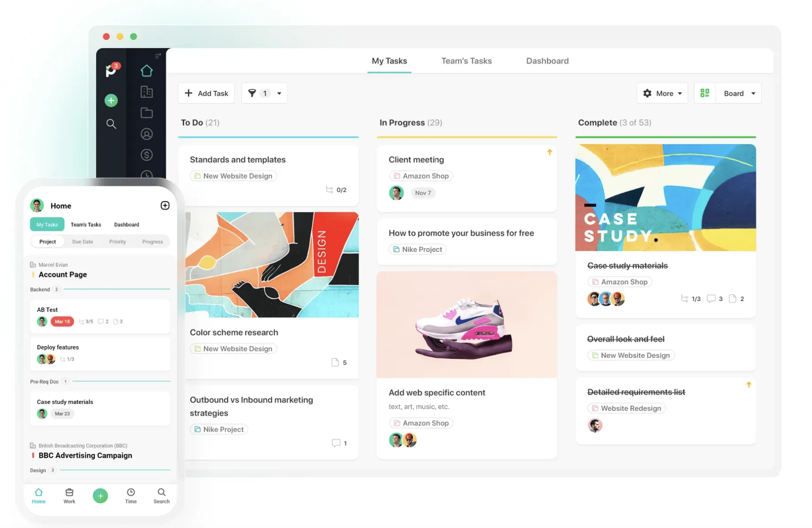812x528 pixels.
Task: Tap the Work icon in mobile nav
Action: [69, 496]
